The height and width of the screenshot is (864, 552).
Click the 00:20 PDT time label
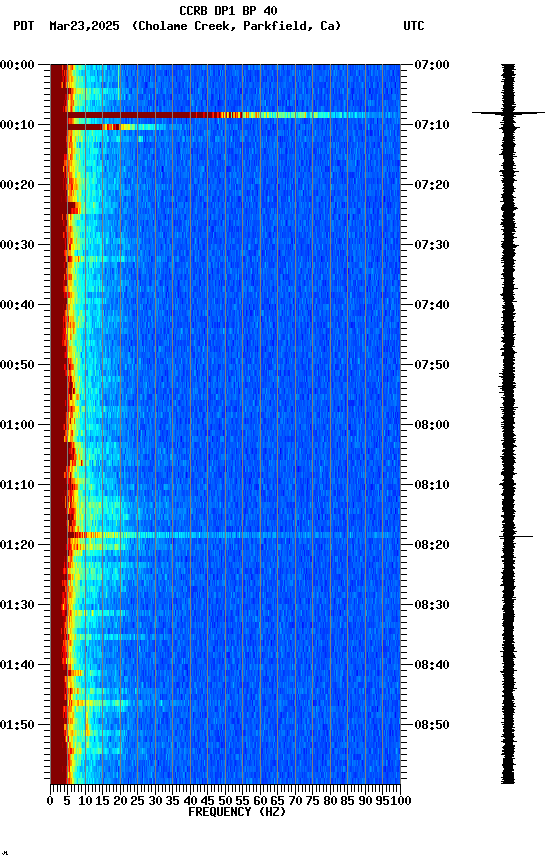point(17,185)
